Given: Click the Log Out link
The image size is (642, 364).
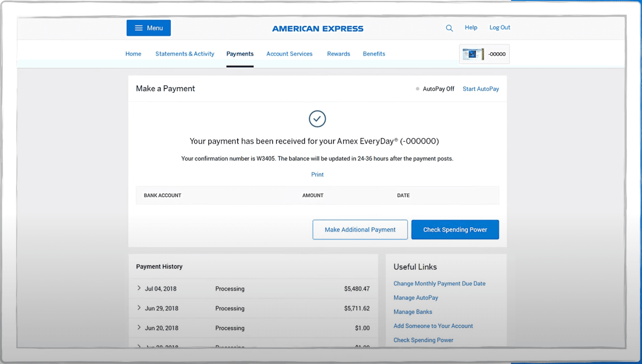Looking at the screenshot, I should pos(499,27).
